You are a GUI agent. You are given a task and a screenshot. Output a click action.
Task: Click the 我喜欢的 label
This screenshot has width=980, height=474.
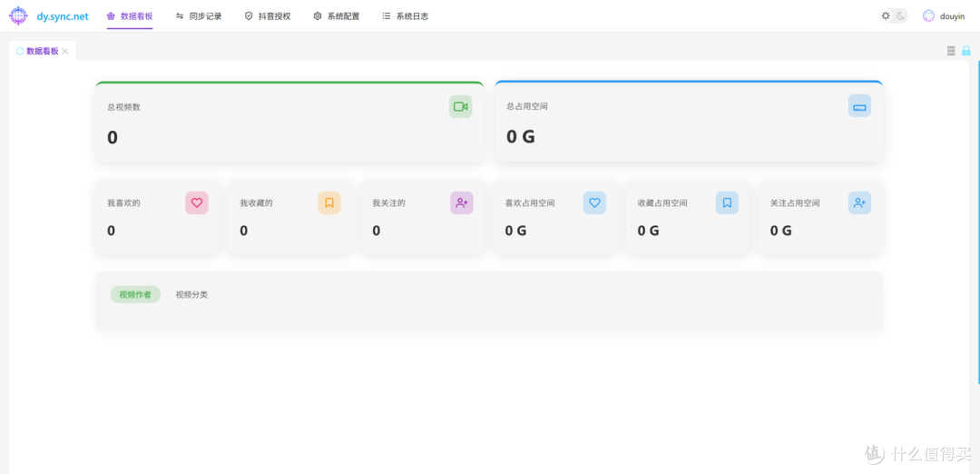(x=123, y=203)
